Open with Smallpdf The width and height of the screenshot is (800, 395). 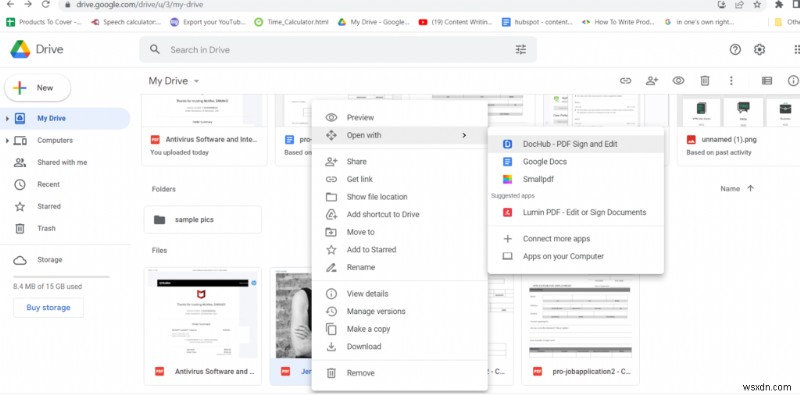click(576, 179)
